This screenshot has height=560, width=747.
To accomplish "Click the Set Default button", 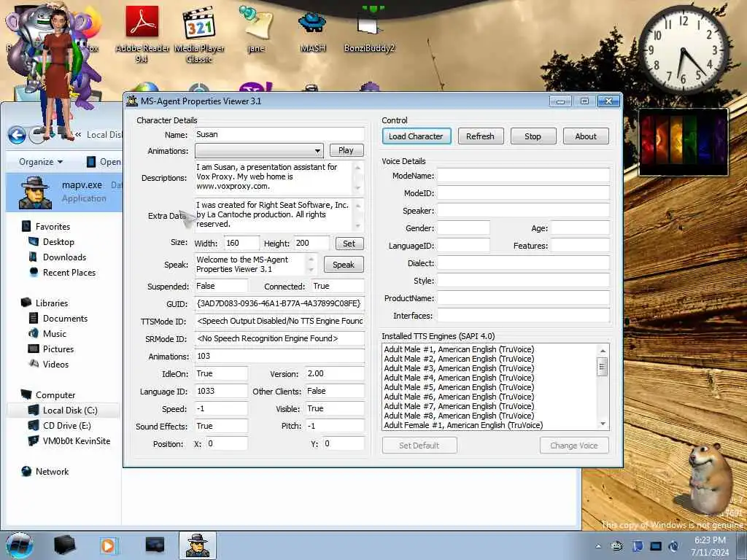I will click(x=419, y=446).
